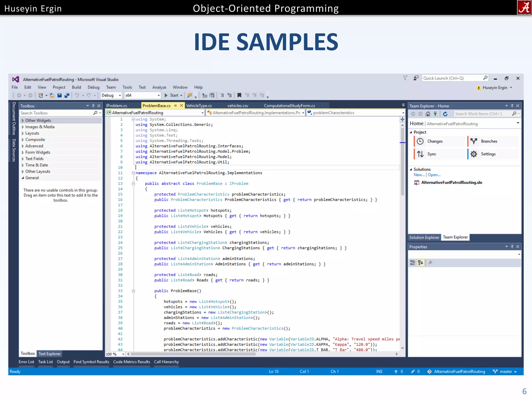Screen dimensions: 532x399
Task: Click the Sync arrows icon
Action: 420,154
